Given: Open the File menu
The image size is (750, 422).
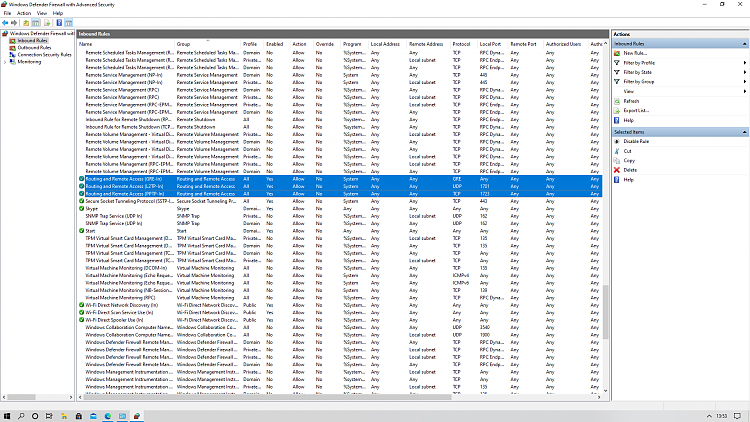Looking at the screenshot, I should (7, 13).
